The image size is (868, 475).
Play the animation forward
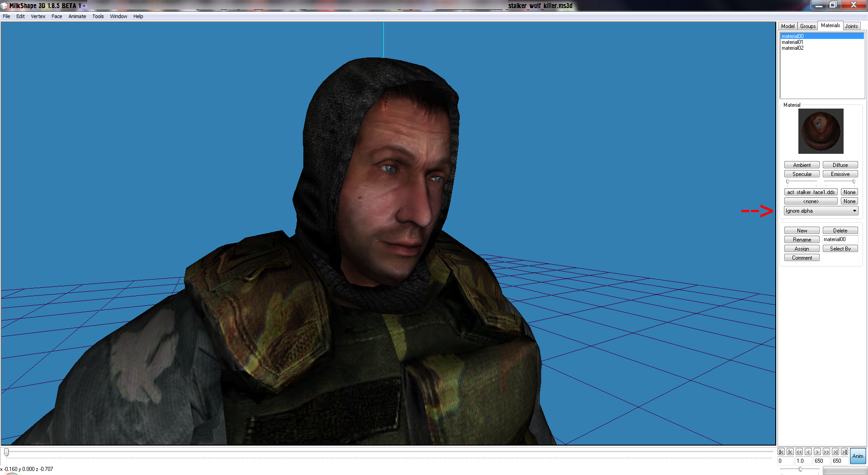(826, 452)
